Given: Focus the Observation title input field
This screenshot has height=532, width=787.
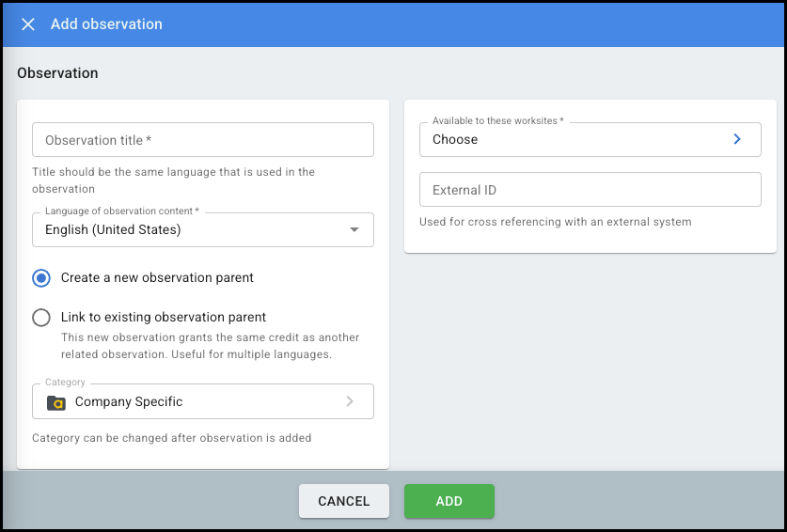Looking at the screenshot, I should point(202,140).
